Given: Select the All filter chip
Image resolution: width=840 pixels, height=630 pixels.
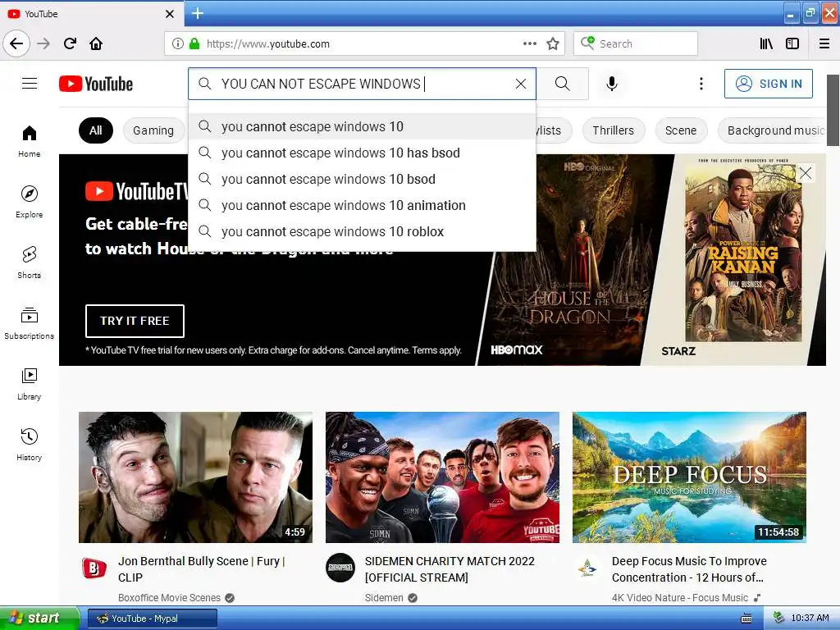Looking at the screenshot, I should [96, 130].
